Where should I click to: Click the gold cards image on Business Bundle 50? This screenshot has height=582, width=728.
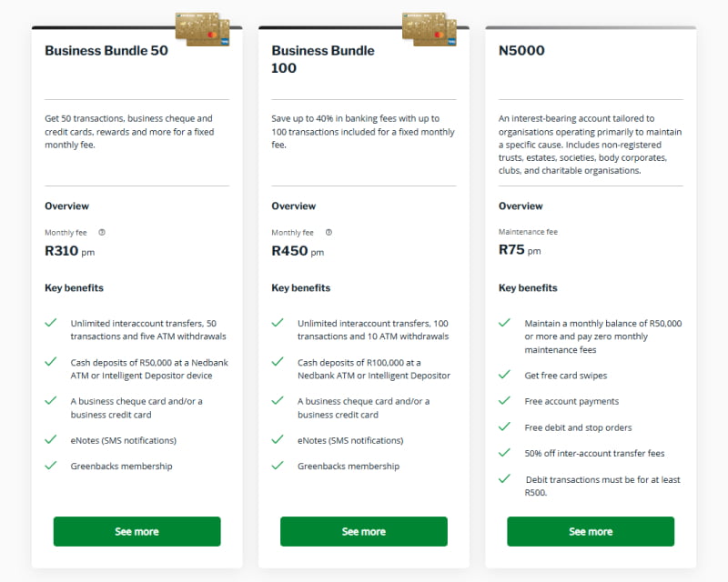click(202, 29)
